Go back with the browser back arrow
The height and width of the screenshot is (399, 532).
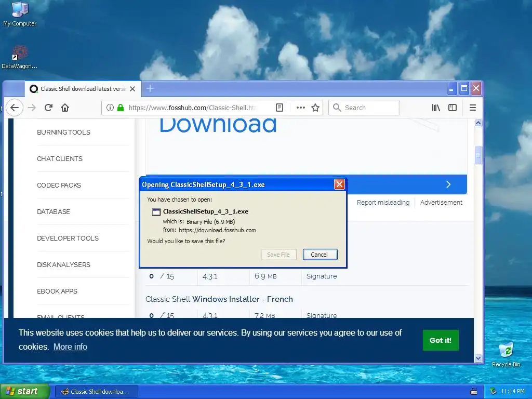click(14, 108)
